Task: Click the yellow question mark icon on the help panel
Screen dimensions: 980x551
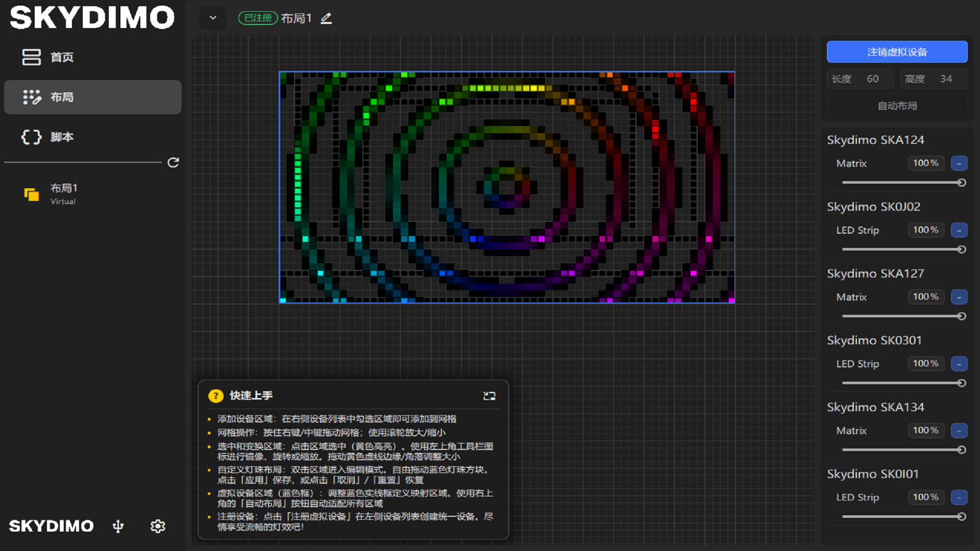Action: [x=216, y=395]
